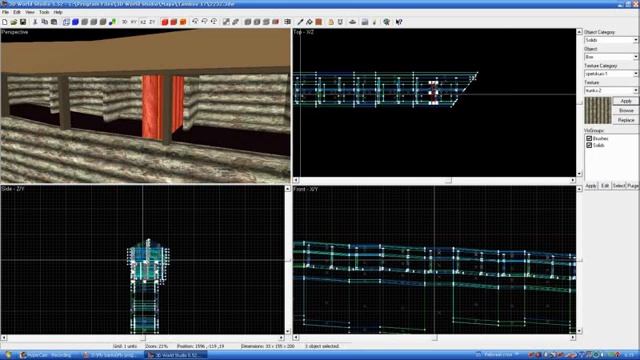640x360 pixels.
Task: Open the Texture Category dropdown
Action: [x=611, y=73]
